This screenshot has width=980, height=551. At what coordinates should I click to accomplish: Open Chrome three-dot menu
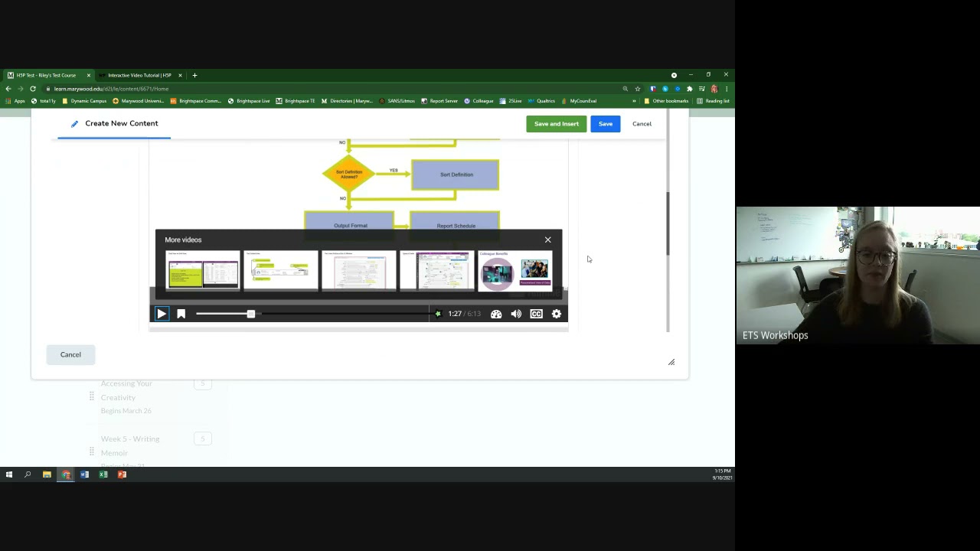[726, 89]
